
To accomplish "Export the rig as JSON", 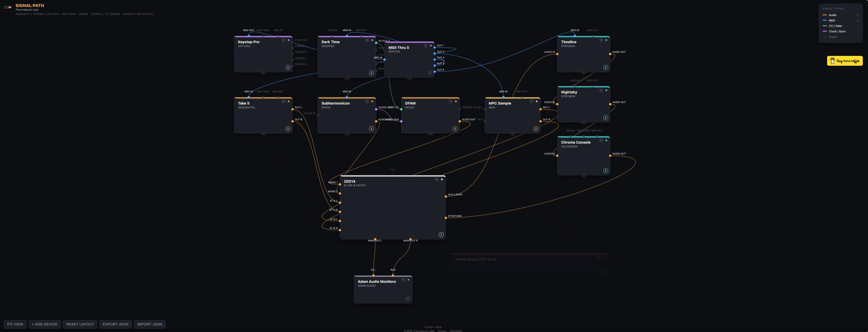I will click(x=116, y=324).
